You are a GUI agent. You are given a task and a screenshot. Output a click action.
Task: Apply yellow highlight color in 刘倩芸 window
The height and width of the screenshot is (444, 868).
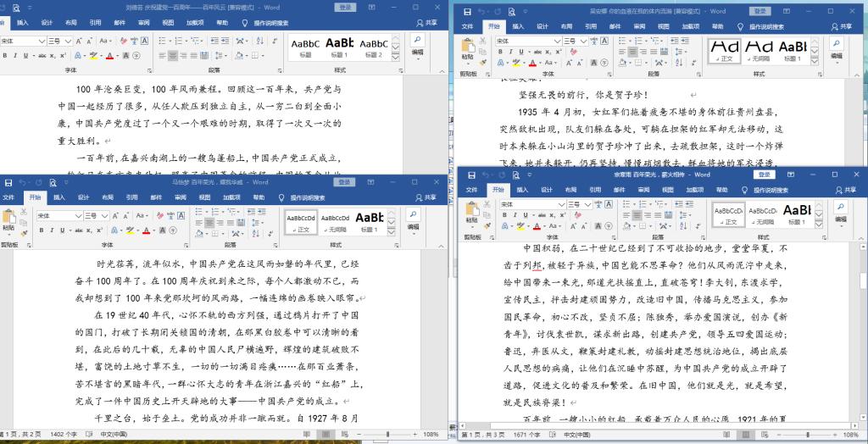tap(92, 55)
